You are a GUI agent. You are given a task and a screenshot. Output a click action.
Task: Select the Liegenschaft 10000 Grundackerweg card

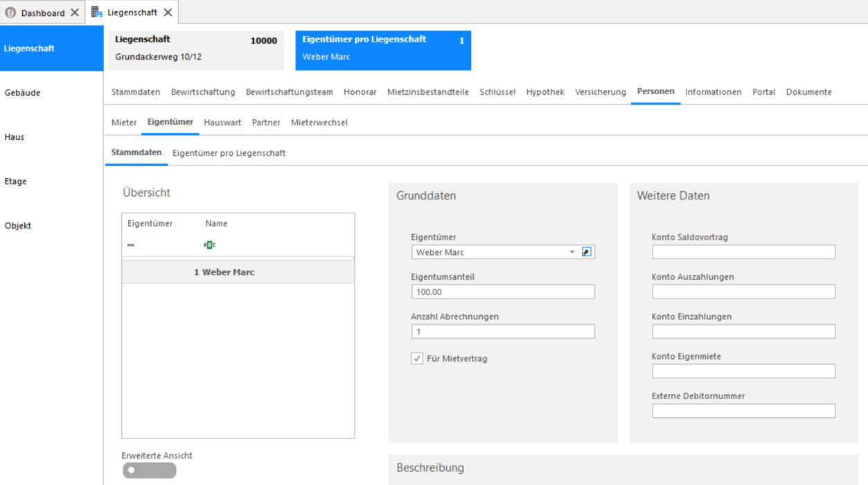pos(196,51)
